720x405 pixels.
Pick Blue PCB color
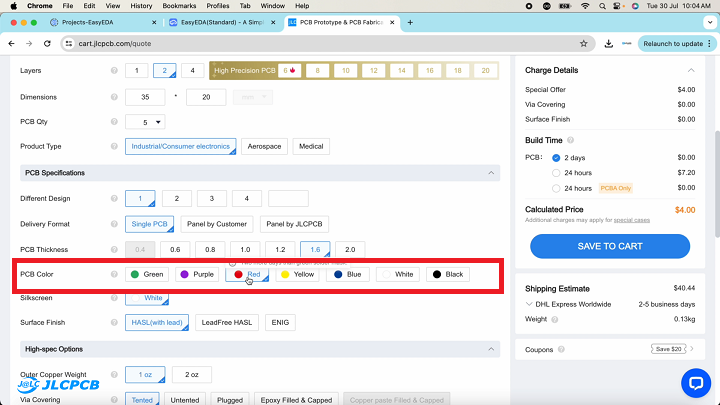click(348, 274)
